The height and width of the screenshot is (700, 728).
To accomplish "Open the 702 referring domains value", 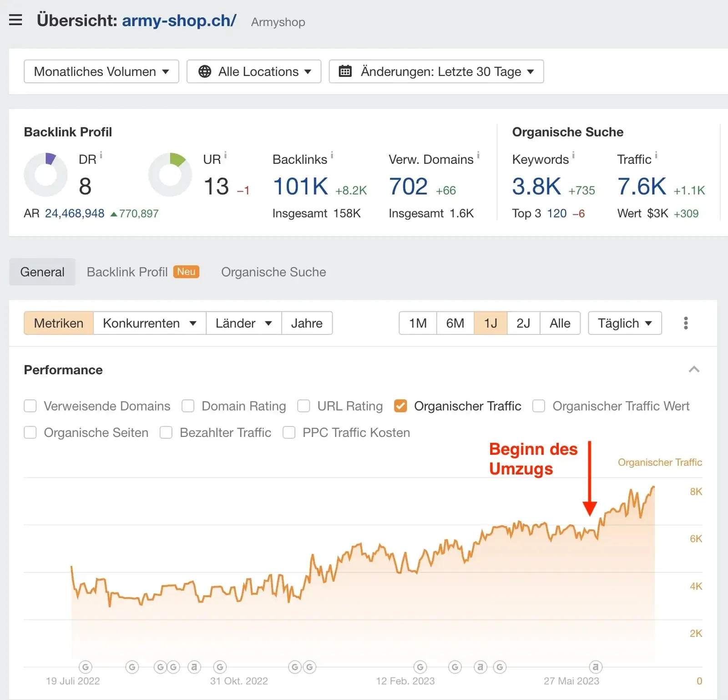I will click(408, 187).
